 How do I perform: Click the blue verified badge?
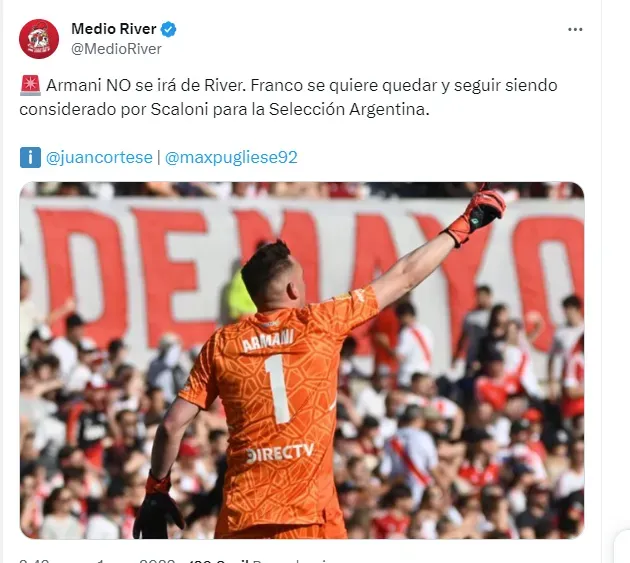[x=168, y=29]
